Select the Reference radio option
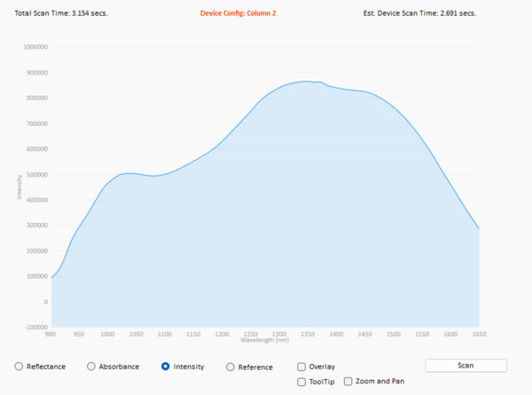Image resolution: width=532 pixels, height=395 pixels. pyautogui.click(x=231, y=367)
